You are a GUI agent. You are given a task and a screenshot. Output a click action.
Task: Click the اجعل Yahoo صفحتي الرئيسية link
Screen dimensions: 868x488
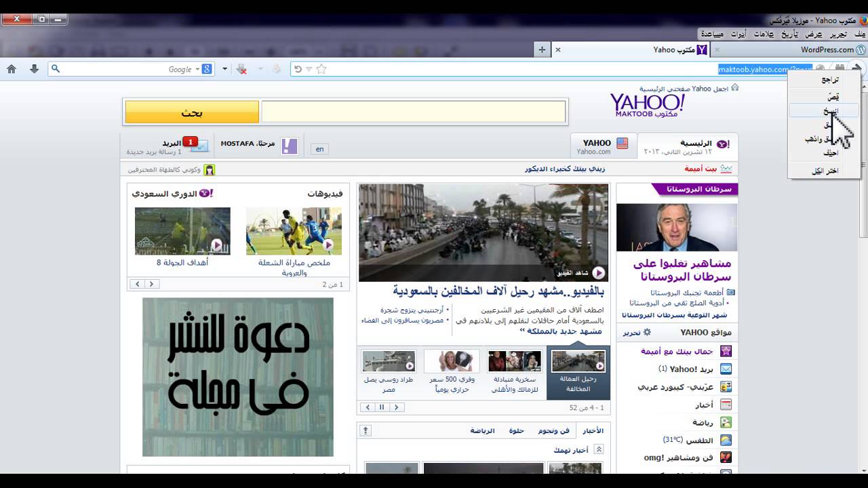[685, 88]
